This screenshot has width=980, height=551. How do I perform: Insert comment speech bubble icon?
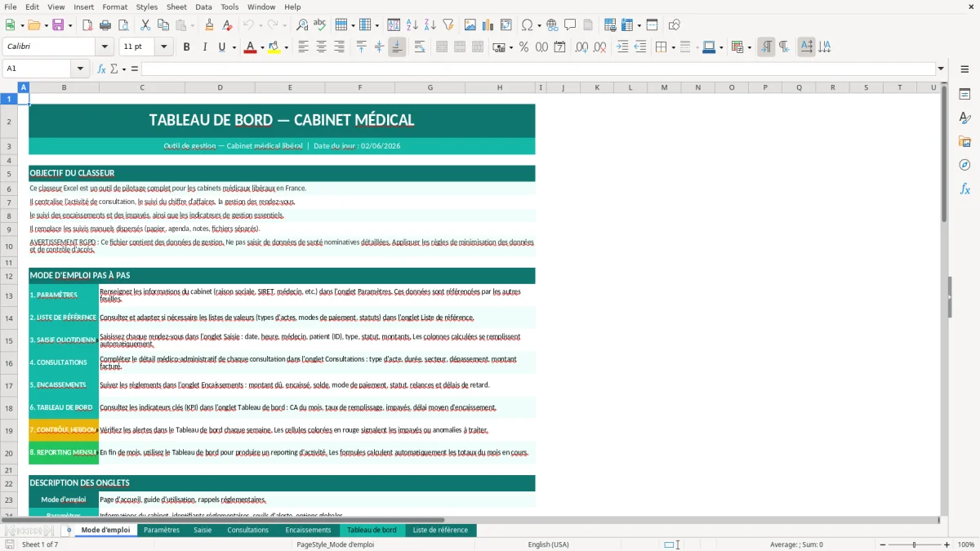pyautogui.click(x=570, y=25)
